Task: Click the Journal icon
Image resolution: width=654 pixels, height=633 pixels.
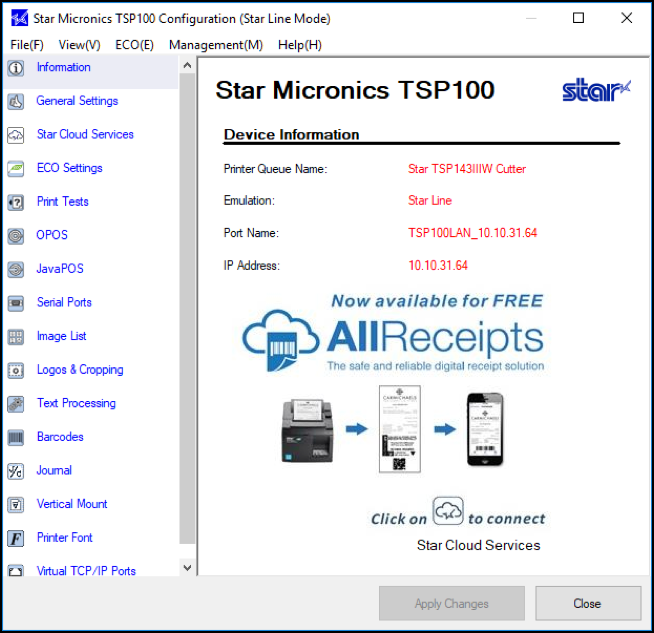Action: pyautogui.click(x=16, y=471)
